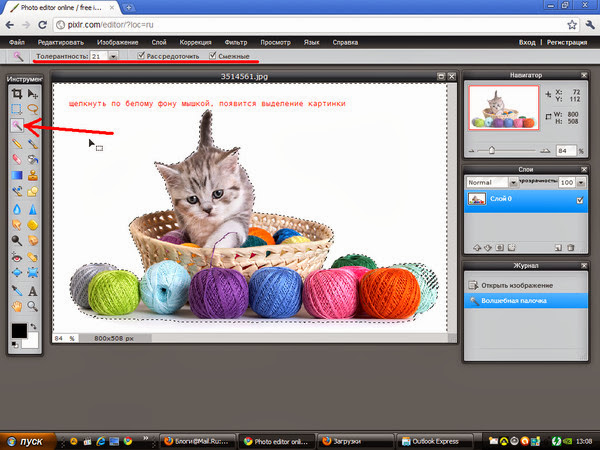The height and width of the screenshot is (450, 600).
Task: Select the Type text tool
Action: (x=33, y=291)
